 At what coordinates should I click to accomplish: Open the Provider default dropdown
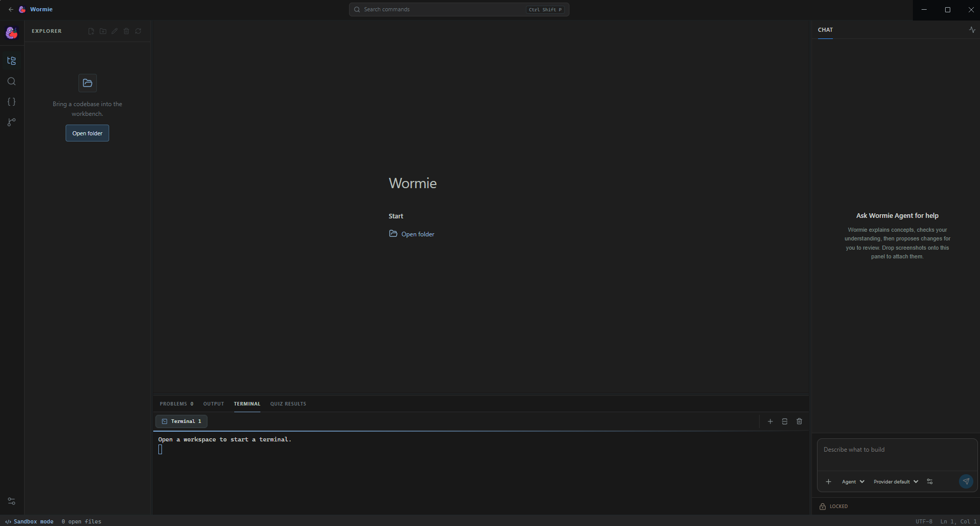[x=896, y=482]
